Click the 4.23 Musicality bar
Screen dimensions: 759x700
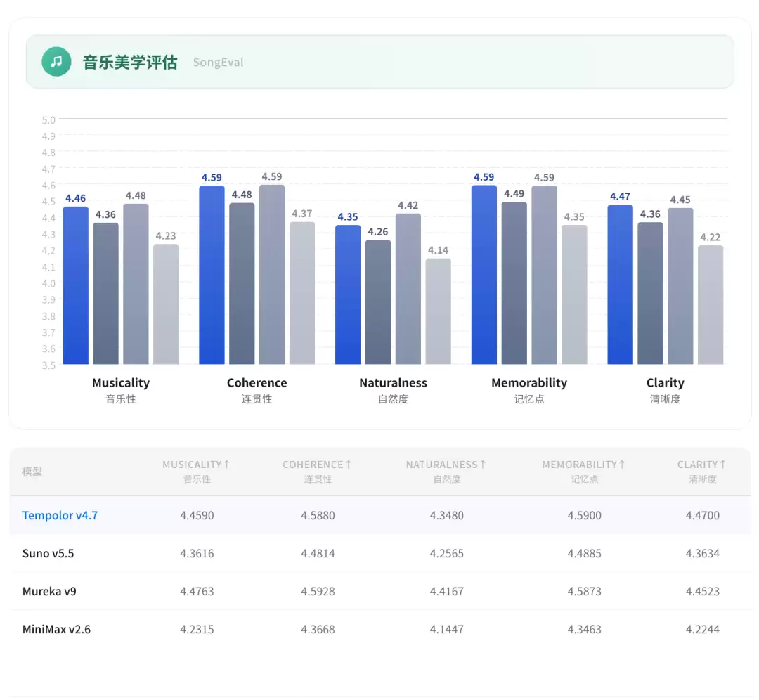point(166,304)
